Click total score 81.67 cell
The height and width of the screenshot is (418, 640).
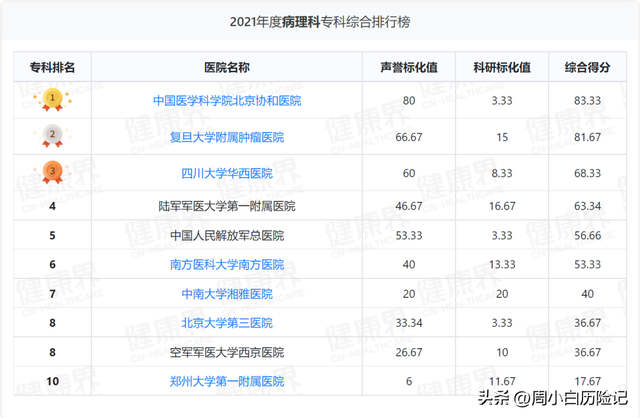pos(588,137)
